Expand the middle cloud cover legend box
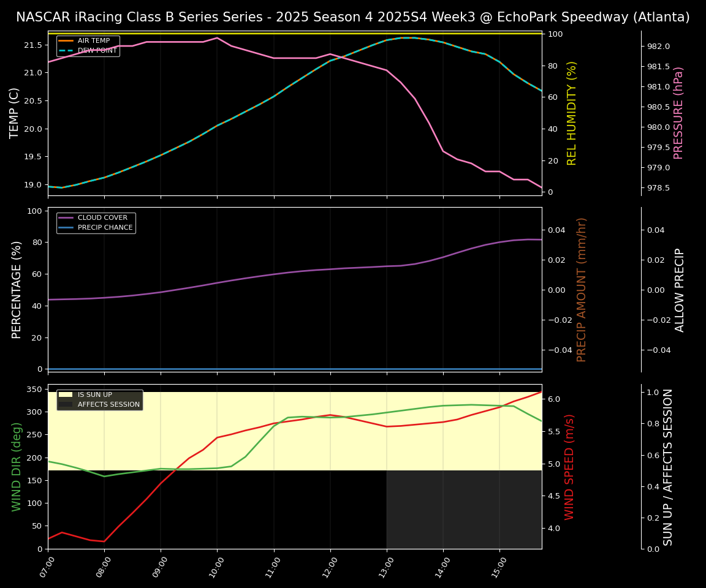 tap(96, 222)
